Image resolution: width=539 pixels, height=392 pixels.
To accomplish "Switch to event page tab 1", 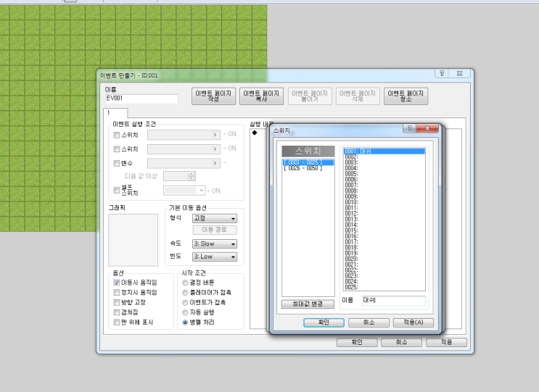I will pyautogui.click(x=115, y=113).
